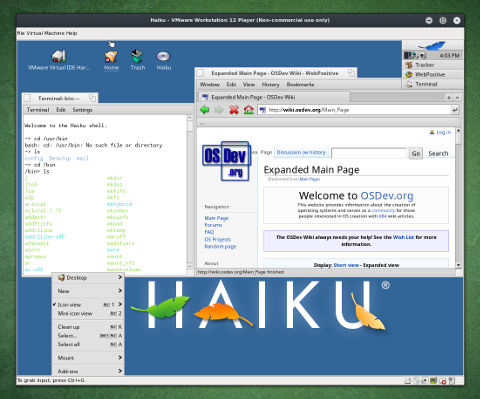The height and width of the screenshot is (399, 480).
Task: Click the grayed forward arrow in WebPositive
Action: coord(219,110)
